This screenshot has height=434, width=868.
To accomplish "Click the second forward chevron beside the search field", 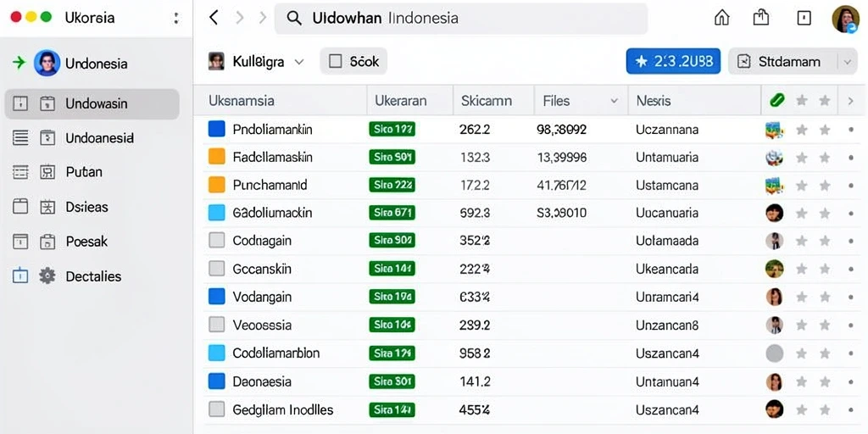I will [263, 18].
